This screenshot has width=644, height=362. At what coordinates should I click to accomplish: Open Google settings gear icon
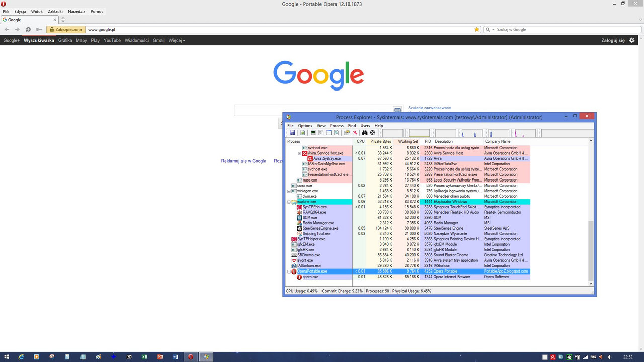[x=632, y=40]
